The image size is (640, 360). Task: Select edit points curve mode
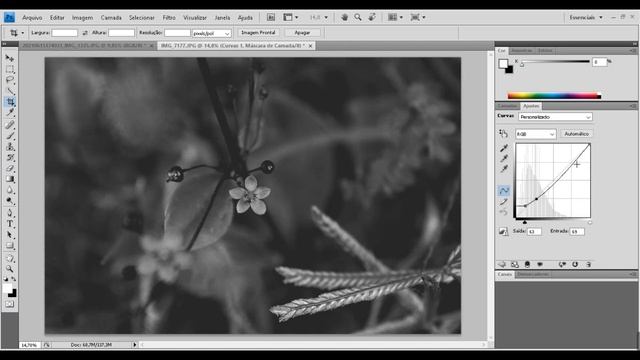[x=504, y=191]
